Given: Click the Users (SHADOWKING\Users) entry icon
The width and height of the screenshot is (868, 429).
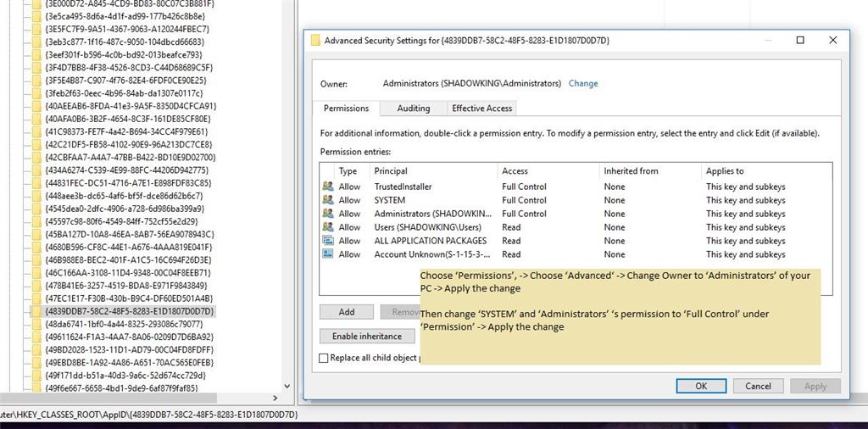Looking at the screenshot, I should [328, 227].
